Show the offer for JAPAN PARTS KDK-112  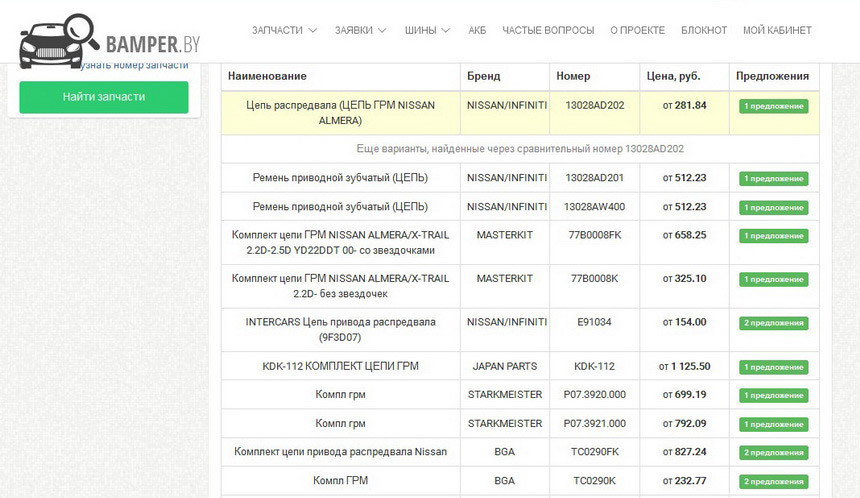coord(773,367)
